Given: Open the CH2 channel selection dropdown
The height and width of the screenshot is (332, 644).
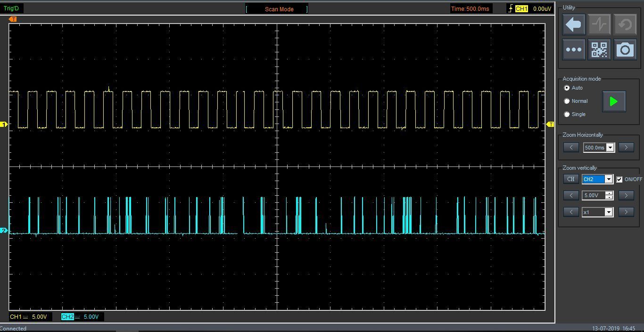Looking at the screenshot, I should coord(608,179).
